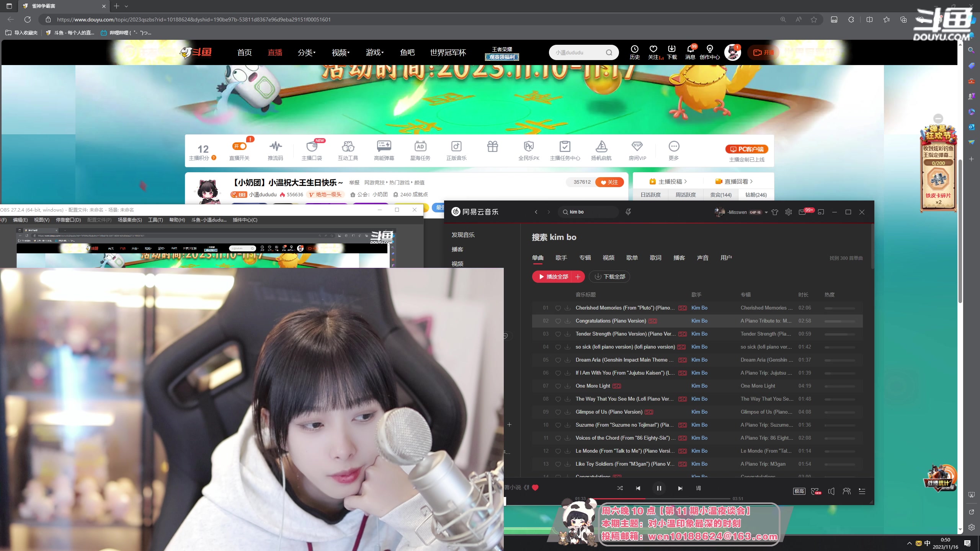Open the 房间VIP diamond icon
Viewport: 980px width, 551px height.
point(637,150)
